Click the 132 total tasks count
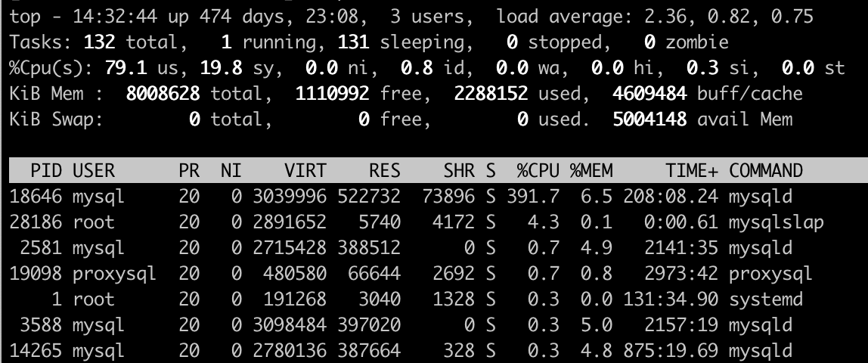Viewport: 868px width, 363px height. tap(98, 42)
